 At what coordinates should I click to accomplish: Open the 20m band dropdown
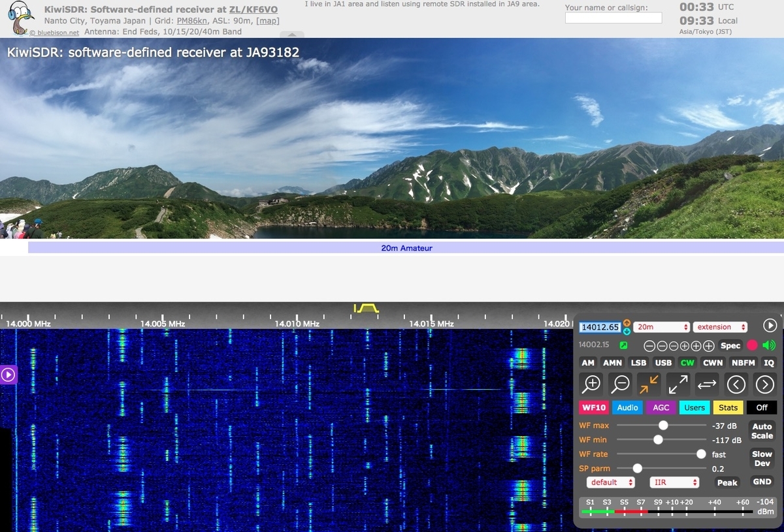click(x=661, y=327)
